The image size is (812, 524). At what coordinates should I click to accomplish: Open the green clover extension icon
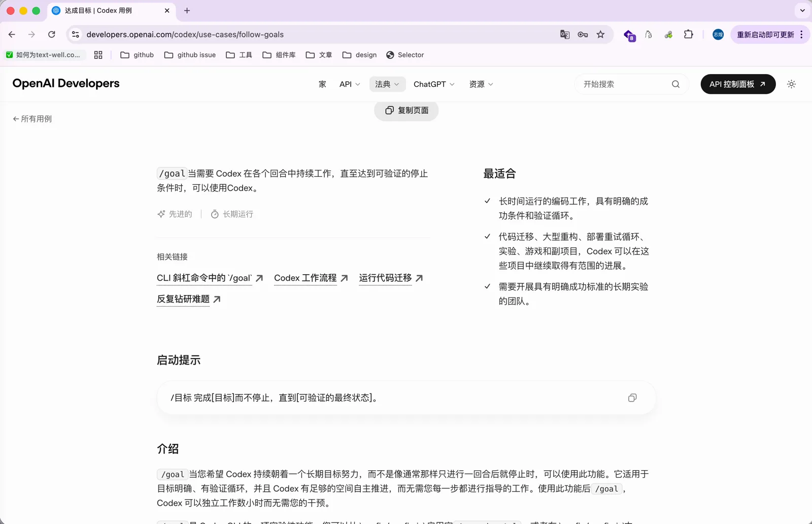pos(669,35)
